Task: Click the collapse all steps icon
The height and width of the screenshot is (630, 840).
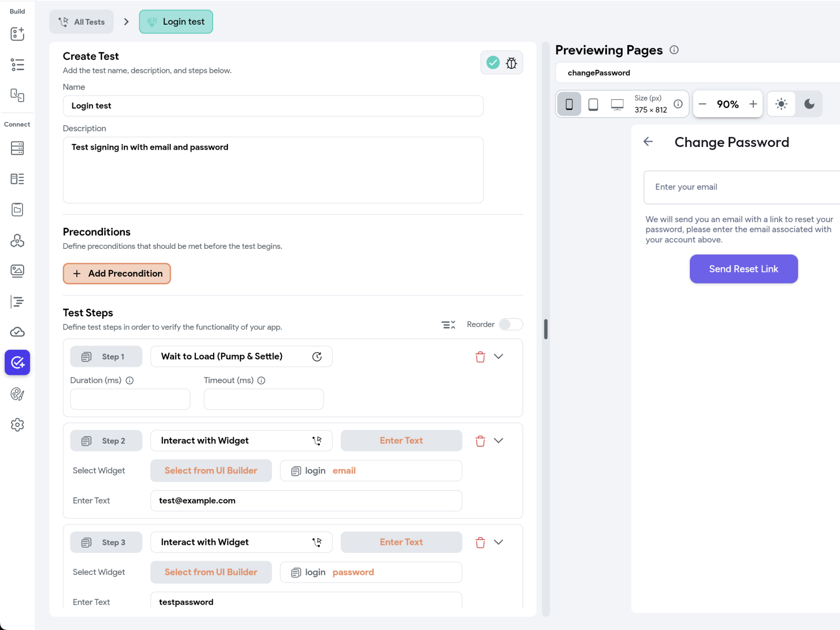Action: pyautogui.click(x=448, y=325)
